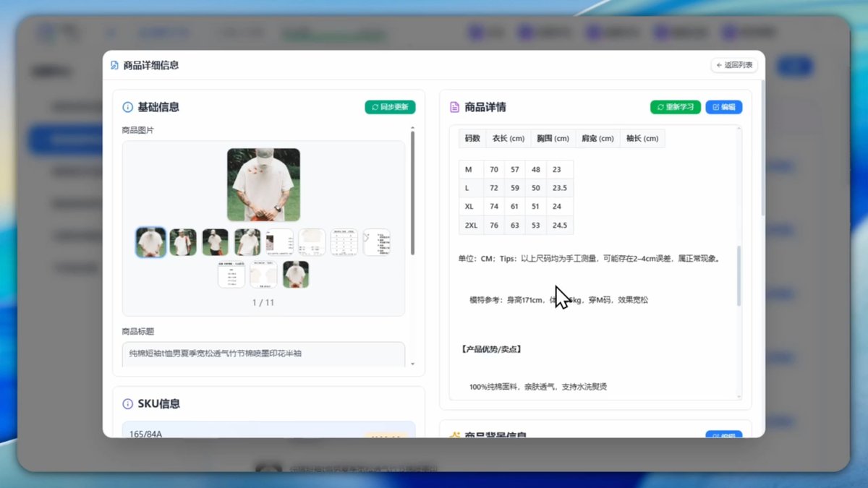Click the 码数 table header
This screenshot has height=488, width=868.
pyautogui.click(x=472, y=138)
